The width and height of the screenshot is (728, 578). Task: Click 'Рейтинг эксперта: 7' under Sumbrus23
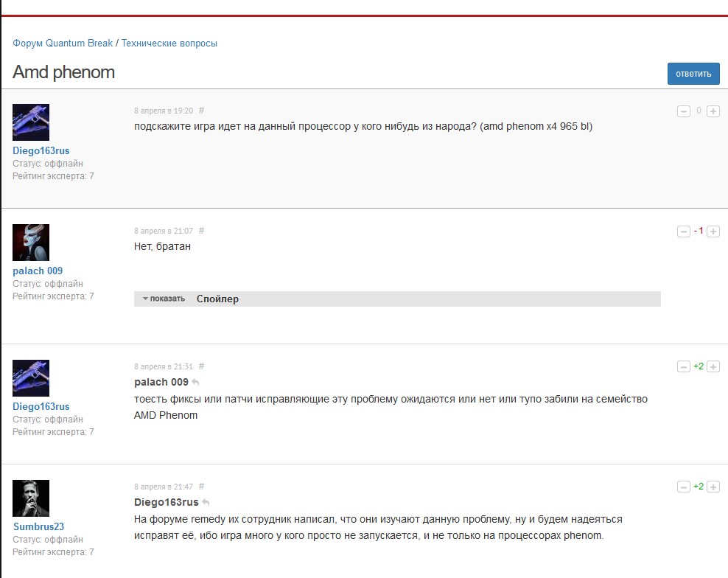click(x=53, y=552)
